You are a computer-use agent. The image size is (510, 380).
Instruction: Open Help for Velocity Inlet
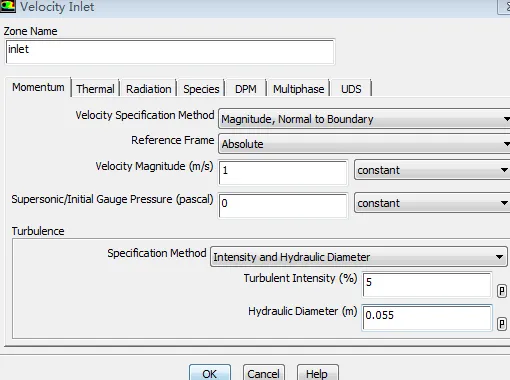317,373
